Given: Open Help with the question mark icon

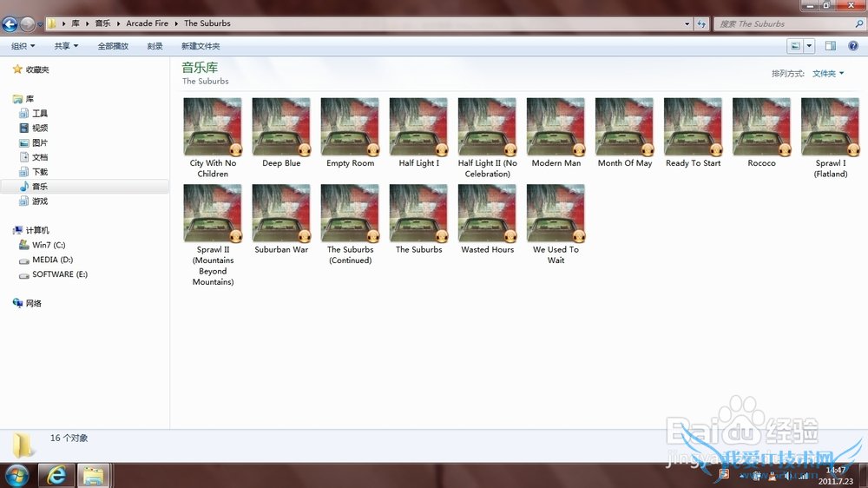Looking at the screenshot, I should point(853,46).
